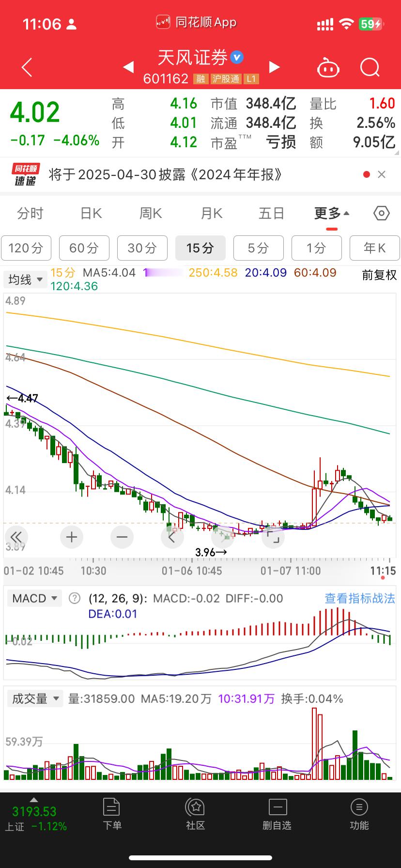
Task: Open search with magnifier icon
Action: click(370, 67)
